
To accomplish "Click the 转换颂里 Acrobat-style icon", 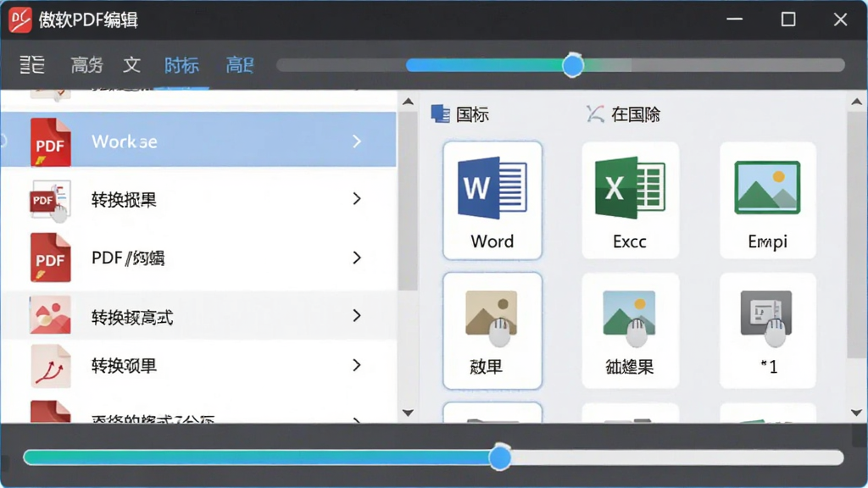I will click(x=50, y=366).
